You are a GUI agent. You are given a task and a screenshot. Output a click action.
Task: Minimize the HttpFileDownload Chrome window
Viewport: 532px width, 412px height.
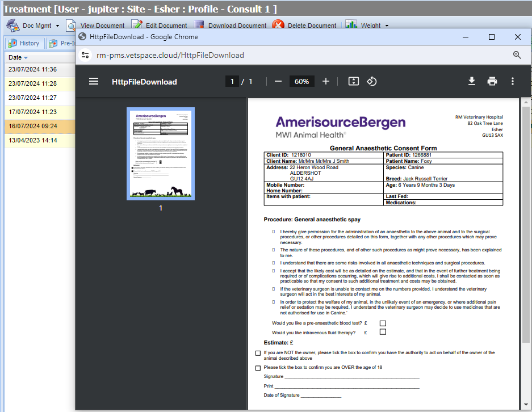[x=466, y=37]
